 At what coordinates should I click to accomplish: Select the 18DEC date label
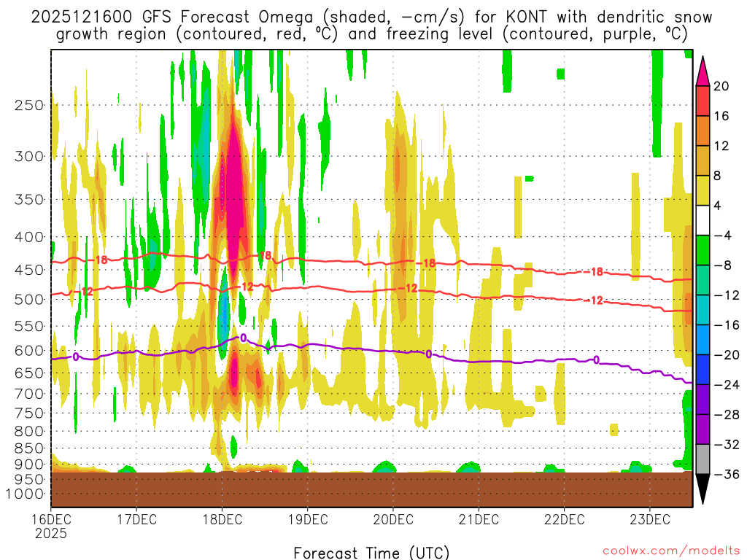[222, 519]
